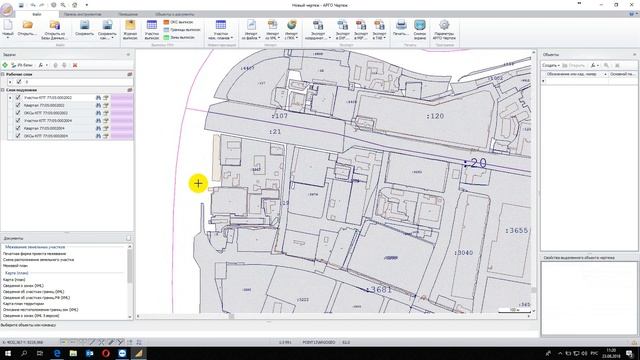Open properties icon for Квартал 77:05:0002004 layer
This screenshot has width=640, height=360.
(106, 128)
